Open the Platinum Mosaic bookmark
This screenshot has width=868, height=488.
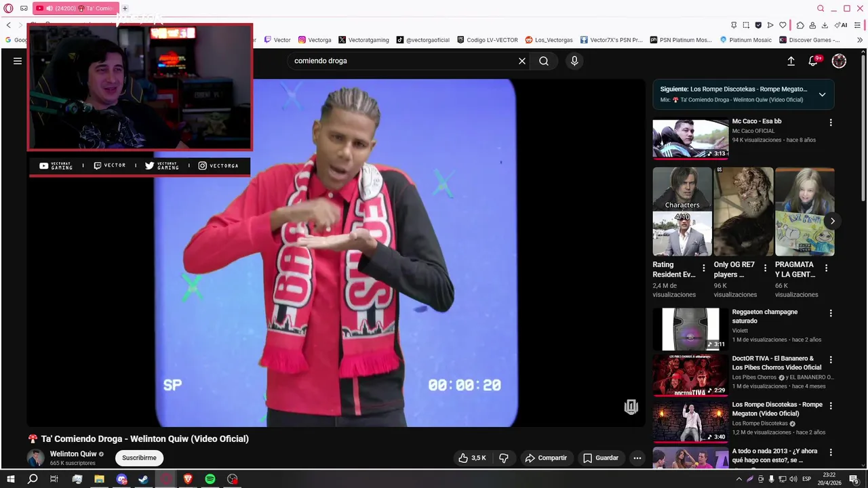pyautogui.click(x=746, y=40)
